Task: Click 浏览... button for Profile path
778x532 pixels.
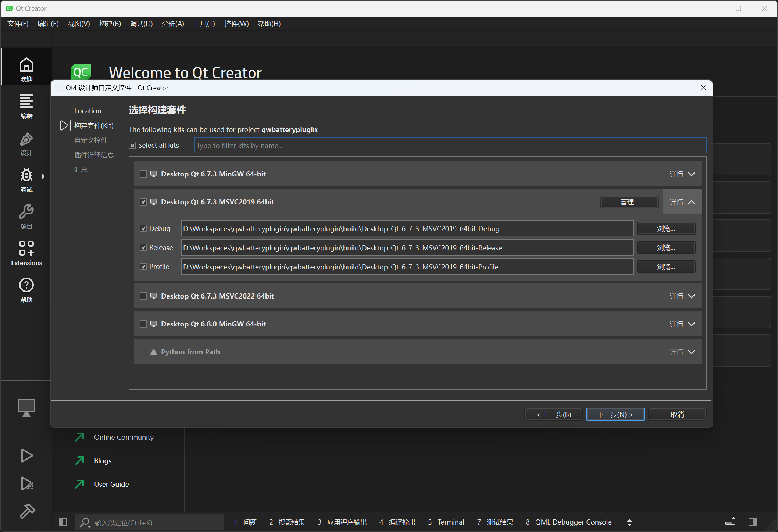Action: tap(666, 267)
